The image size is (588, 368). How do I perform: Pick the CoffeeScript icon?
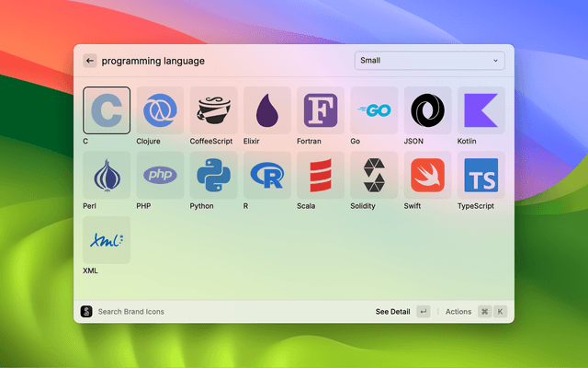tap(213, 110)
